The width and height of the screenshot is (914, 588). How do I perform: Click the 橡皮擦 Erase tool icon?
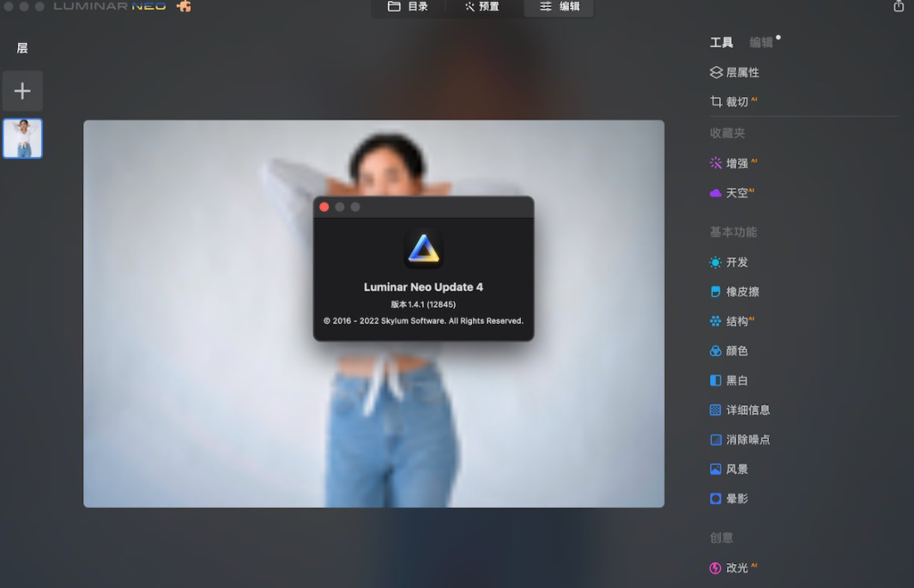(715, 291)
